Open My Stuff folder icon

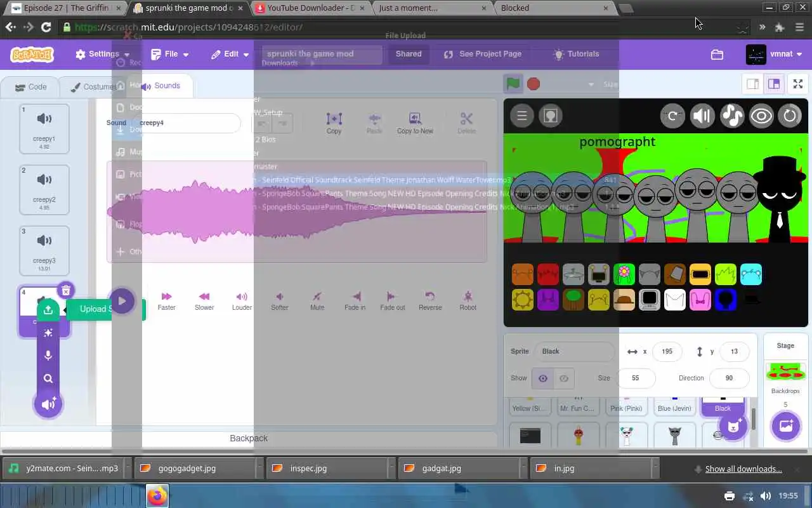[x=717, y=55]
